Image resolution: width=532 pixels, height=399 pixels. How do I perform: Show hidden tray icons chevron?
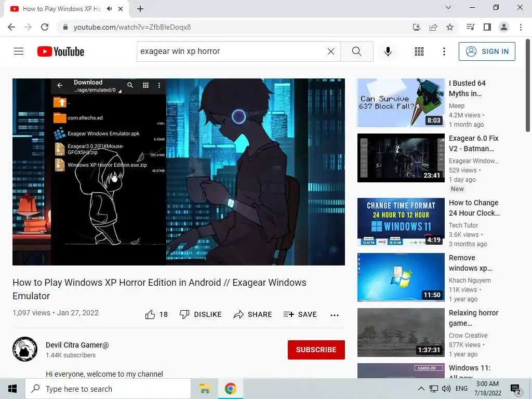coord(421,389)
